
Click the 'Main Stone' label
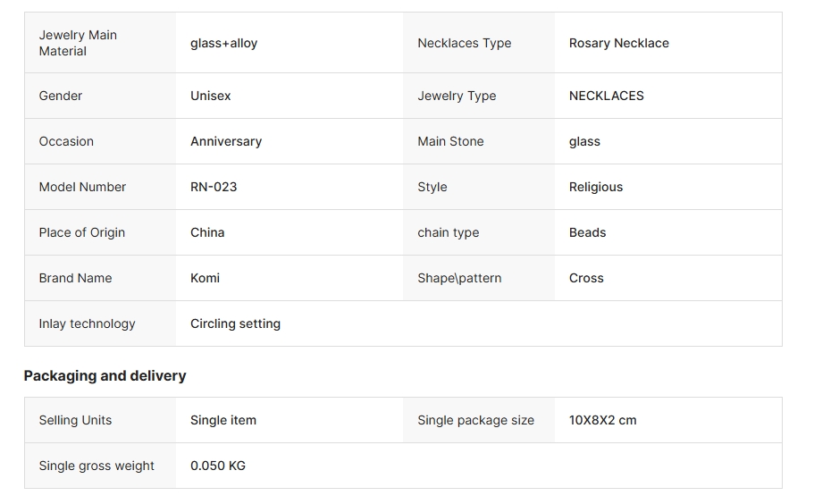(450, 141)
